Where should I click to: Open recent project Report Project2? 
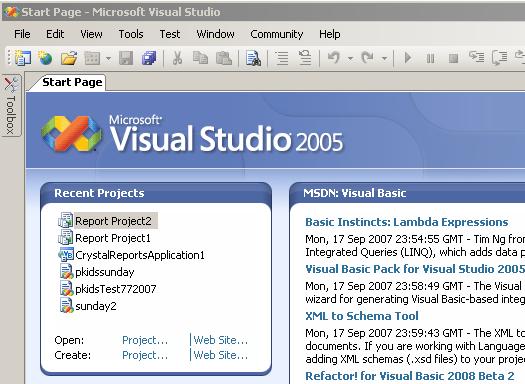point(113,221)
